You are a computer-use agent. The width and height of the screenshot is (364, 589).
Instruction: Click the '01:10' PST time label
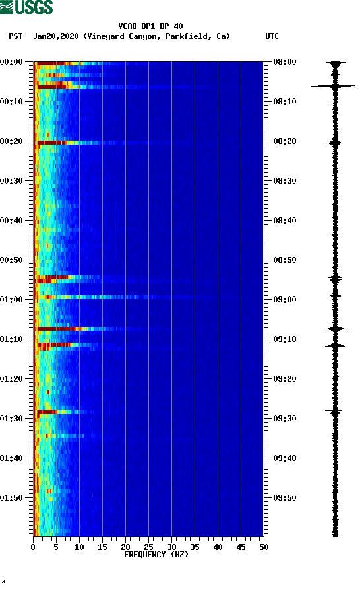click(12, 339)
